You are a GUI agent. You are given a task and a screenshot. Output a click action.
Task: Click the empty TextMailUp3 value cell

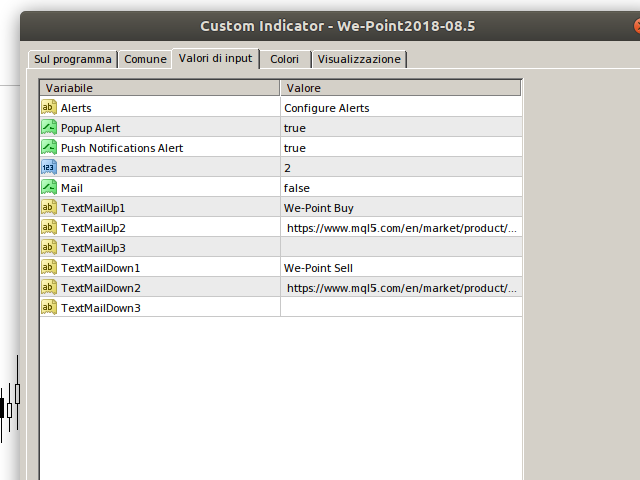click(401, 248)
